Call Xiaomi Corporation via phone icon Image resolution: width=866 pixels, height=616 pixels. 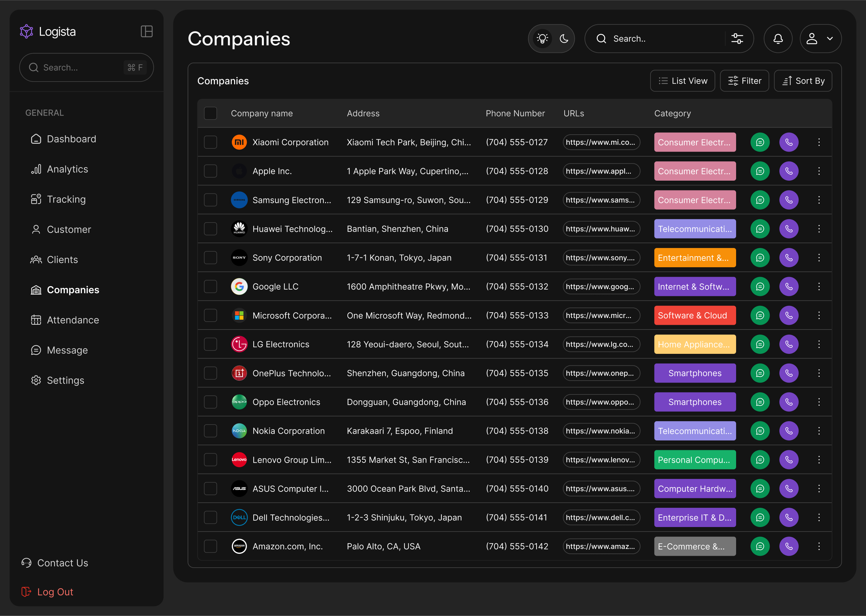(789, 142)
